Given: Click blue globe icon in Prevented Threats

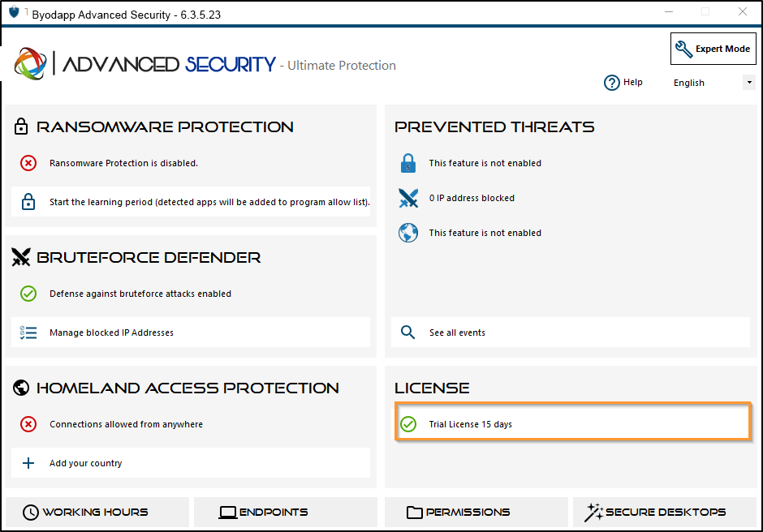Looking at the screenshot, I should click(408, 233).
